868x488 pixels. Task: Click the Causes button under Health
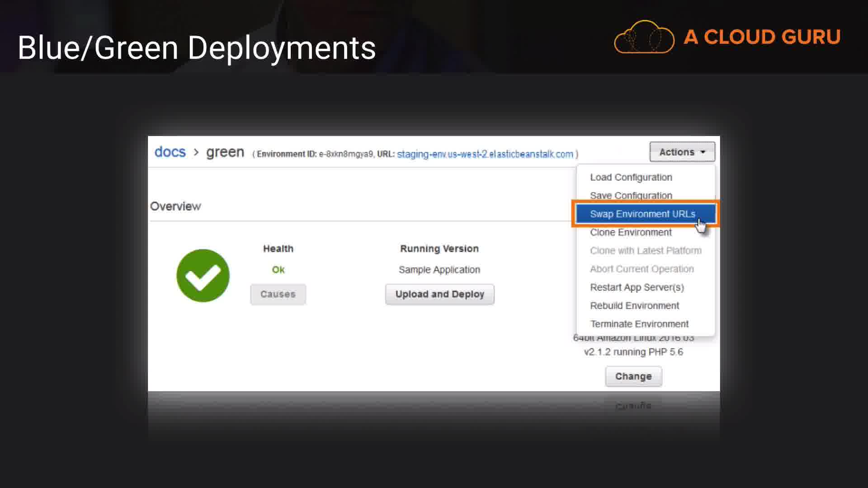(x=278, y=294)
